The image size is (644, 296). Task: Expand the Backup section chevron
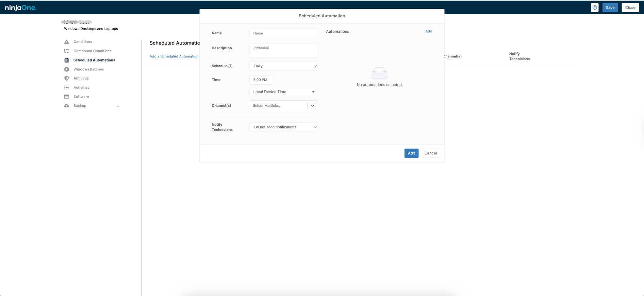coord(118,106)
